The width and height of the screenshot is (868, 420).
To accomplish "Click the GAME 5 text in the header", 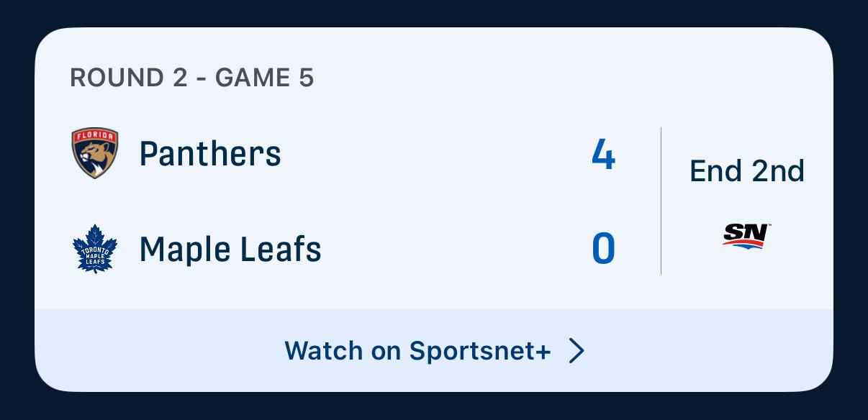I will click(x=264, y=78).
